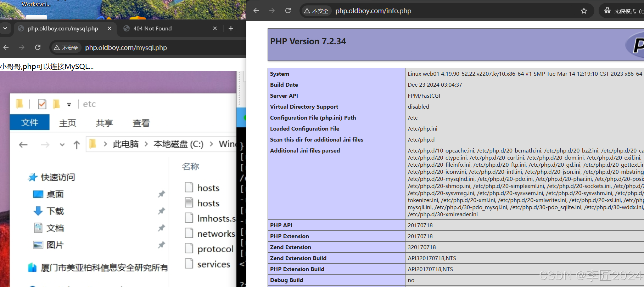The image size is (644, 287).
Task: Focus the address bar showing php.oldboy.com/info.php
Action: click(373, 11)
